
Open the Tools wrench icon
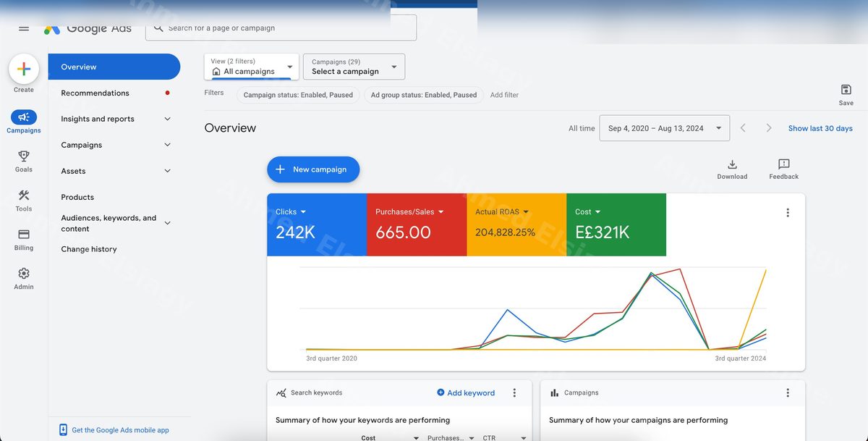pyautogui.click(x=24, y=196)
